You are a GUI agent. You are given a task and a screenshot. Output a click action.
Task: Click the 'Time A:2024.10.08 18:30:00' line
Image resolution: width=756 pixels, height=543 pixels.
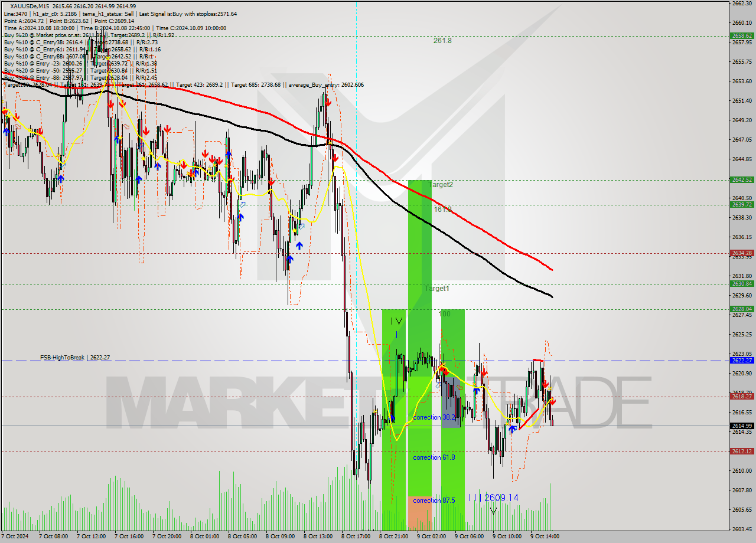tap(39, 28)
